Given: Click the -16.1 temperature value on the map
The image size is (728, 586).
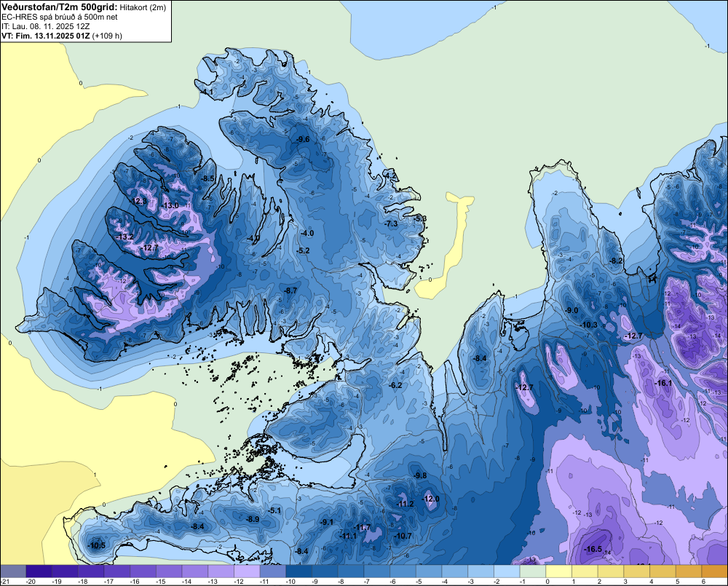Looking at the screenshot, I should coord(663,383).
